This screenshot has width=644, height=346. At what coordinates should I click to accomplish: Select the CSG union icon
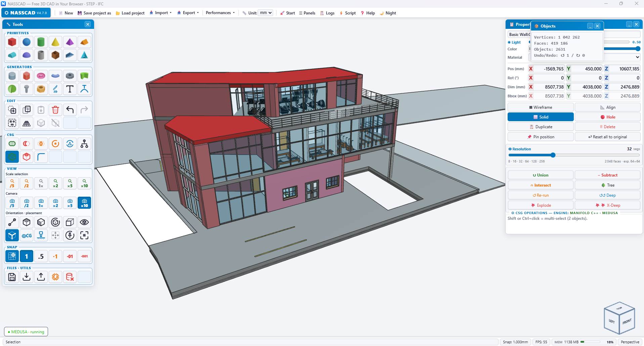pos(12,144)
